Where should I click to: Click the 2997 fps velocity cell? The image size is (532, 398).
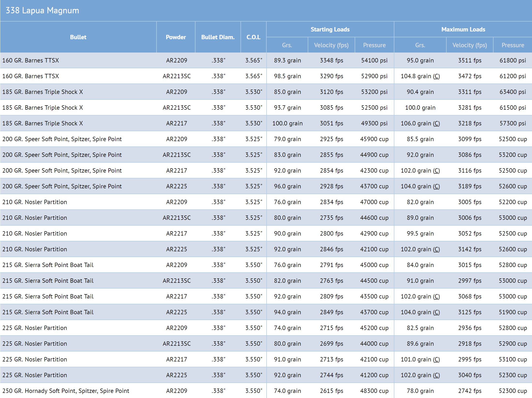click(x=470, y=281)
